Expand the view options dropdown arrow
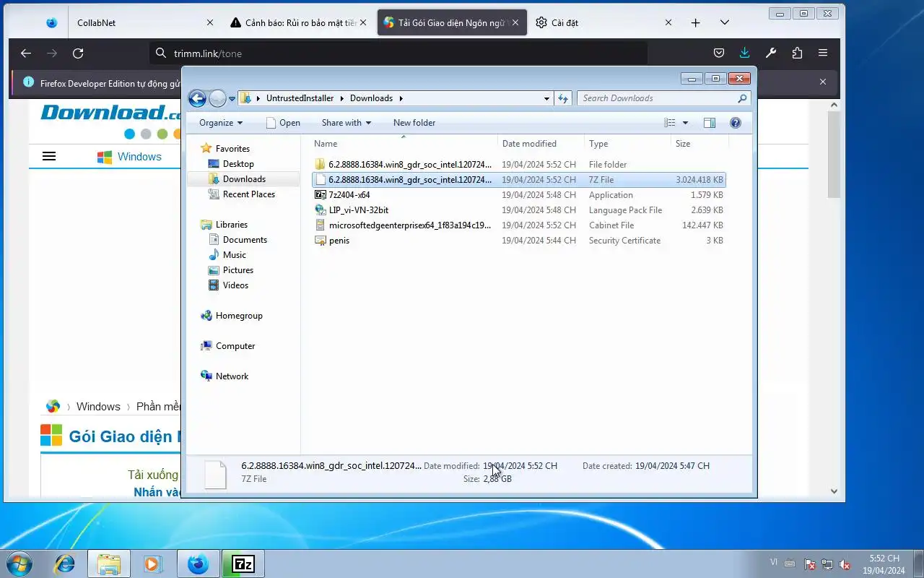Viewport: 924px width, 578px height. click(685, 123)
